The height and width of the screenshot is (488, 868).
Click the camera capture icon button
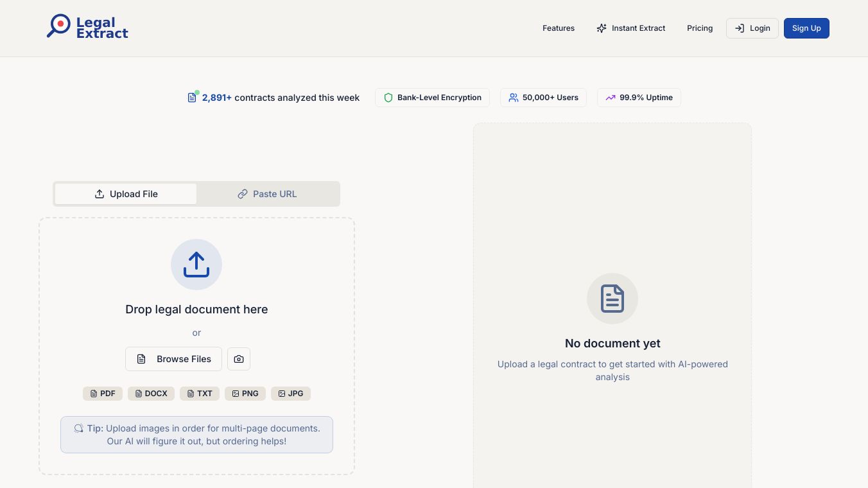tap(239, 359)
